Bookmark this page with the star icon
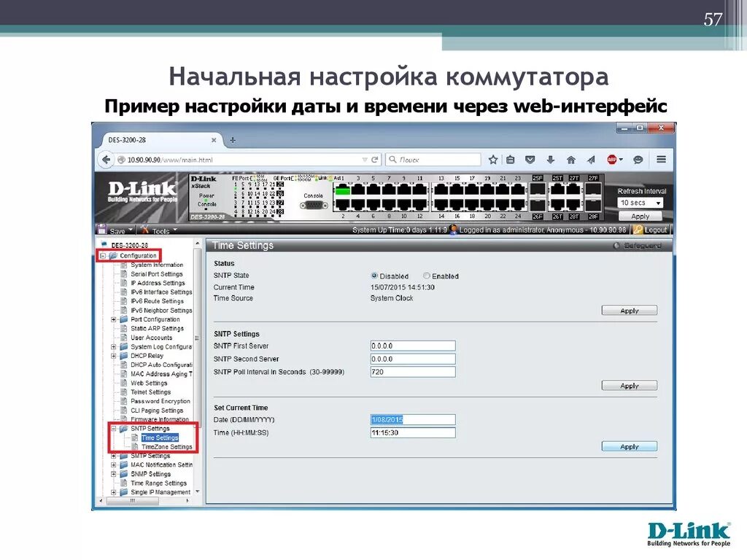This screenshot has height=560, width=747. pyautogui.click(x=493, y=160)
